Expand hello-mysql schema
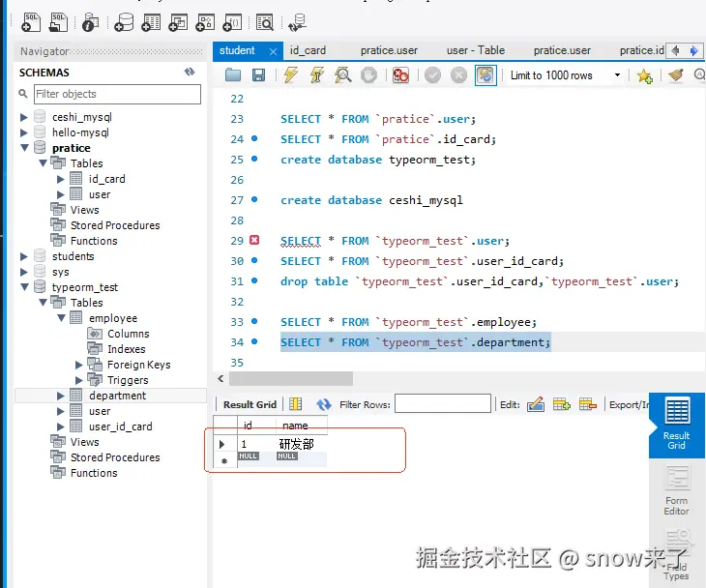Viewport: 706px width, 588px height. [24, 132]
